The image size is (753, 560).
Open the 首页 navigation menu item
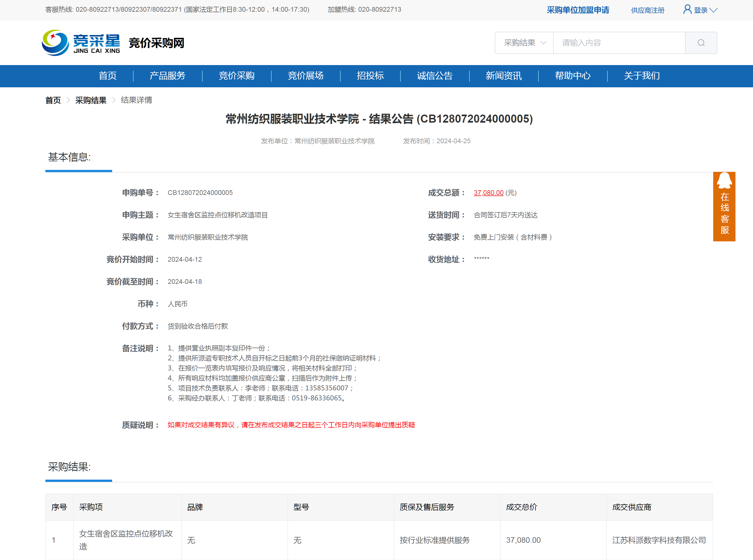[107, 76]
